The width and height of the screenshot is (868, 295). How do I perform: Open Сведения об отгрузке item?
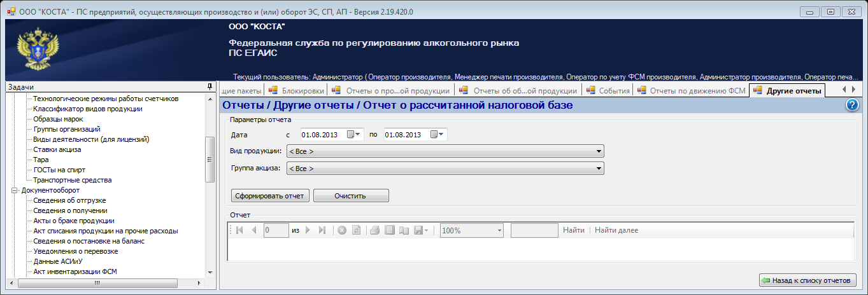[x=69, y=200]
